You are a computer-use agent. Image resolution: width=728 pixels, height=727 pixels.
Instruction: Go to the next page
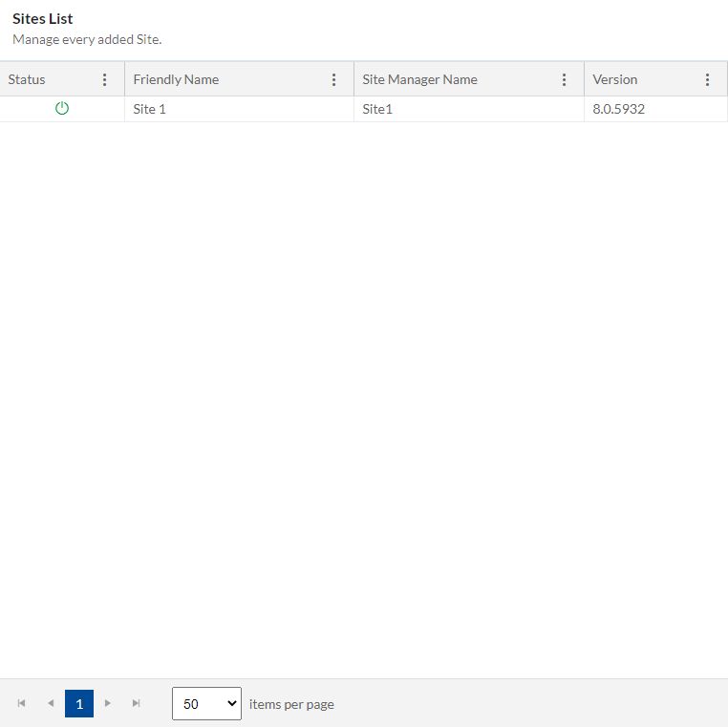108,703
